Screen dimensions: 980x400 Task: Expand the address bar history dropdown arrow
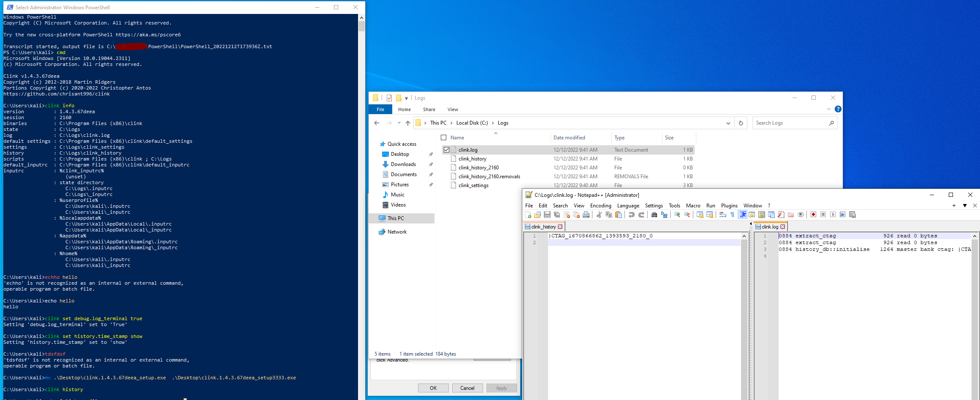pyautogui.click(x=728, y=123)
